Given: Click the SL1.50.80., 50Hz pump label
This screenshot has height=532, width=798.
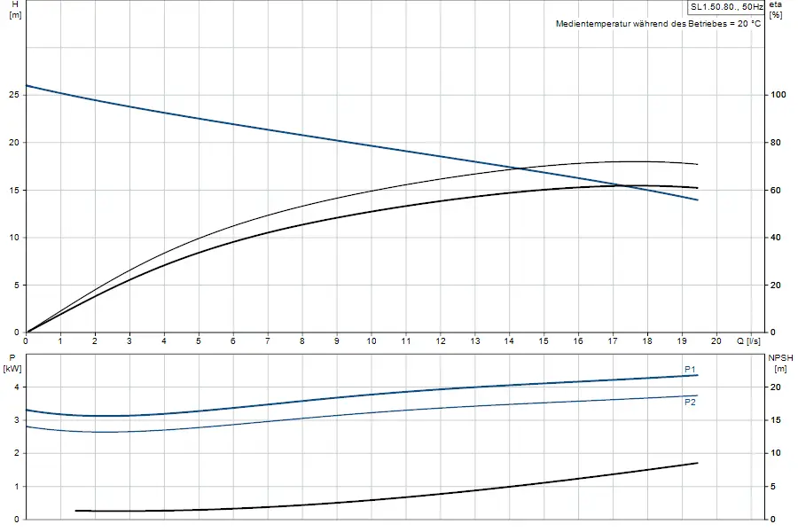Looking at the screenshot, I should click(x=726, y=7).
